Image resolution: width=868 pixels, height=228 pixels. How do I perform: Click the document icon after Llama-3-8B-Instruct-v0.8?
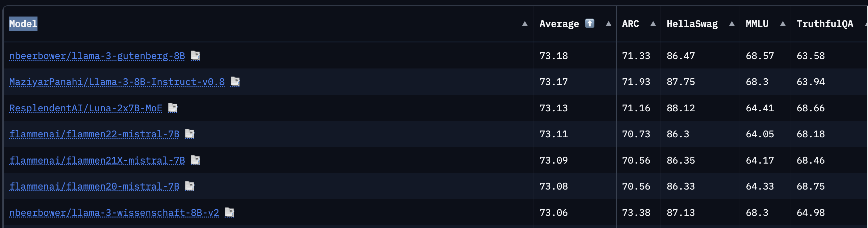[x=235, y=82]
